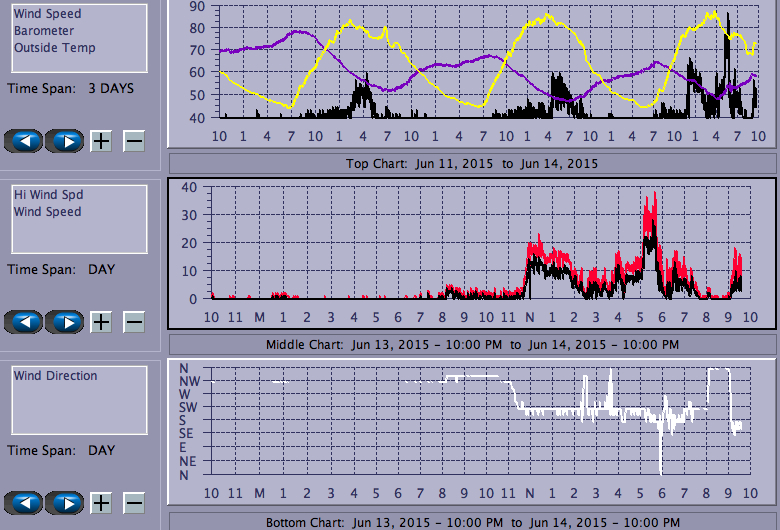Click the Middle Chart date range title bar
The image size is (780, 530).
click(x=472, y=345)
